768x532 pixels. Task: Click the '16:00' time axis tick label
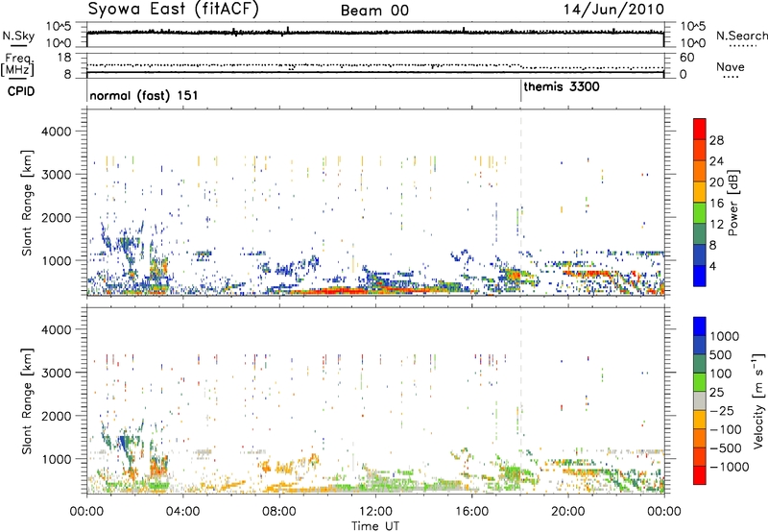point(471,512)
